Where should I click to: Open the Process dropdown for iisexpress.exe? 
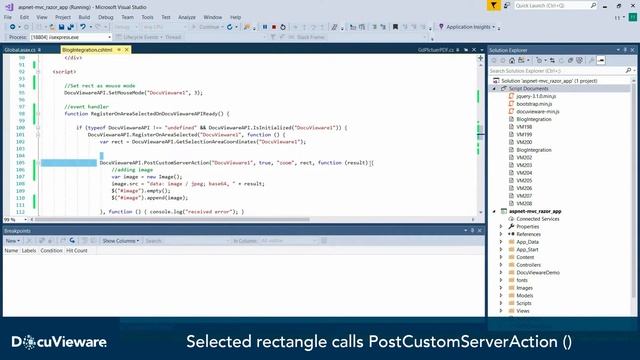click(x=109, y=37)
